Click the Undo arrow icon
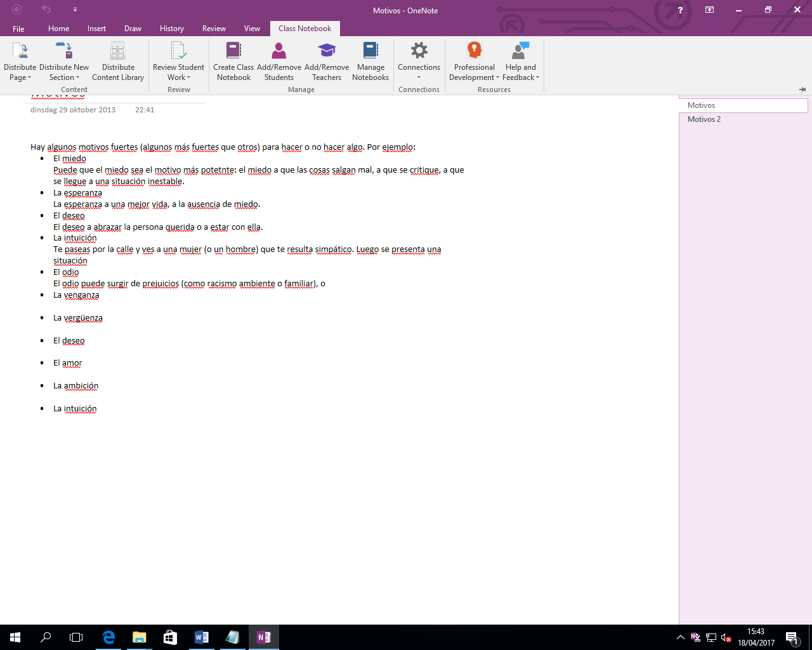 pyautogui.click(x=46, y=10)
